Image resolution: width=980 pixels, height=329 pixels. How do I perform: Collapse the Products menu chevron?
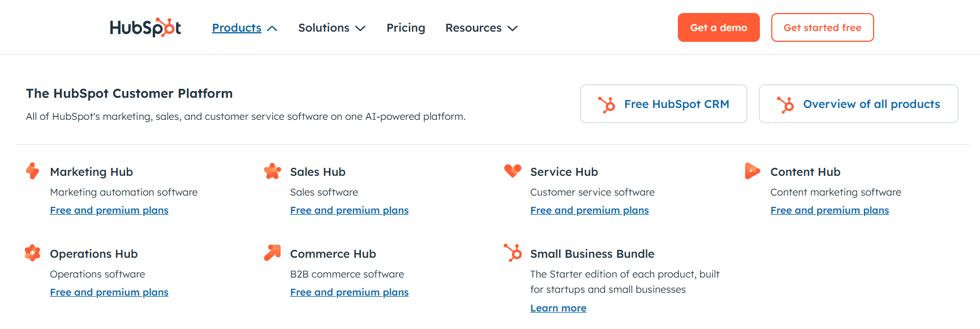point(272,28)
